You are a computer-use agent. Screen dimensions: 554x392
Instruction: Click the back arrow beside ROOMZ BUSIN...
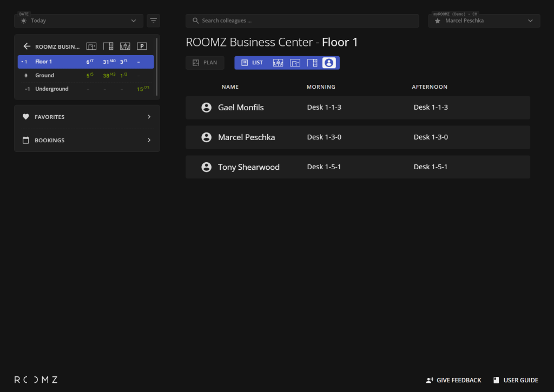click(x=27, y=46)
